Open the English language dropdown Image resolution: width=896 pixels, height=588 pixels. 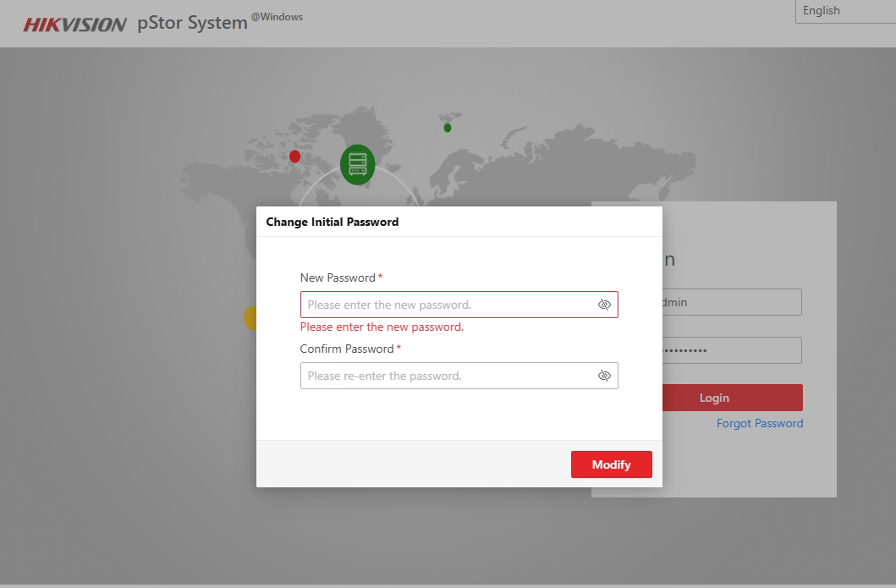844,11
